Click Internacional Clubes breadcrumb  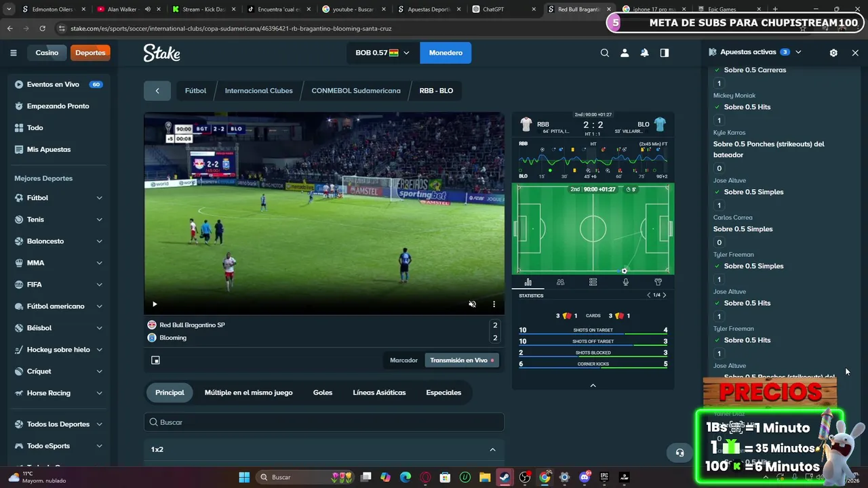click(x=259, y=91)
